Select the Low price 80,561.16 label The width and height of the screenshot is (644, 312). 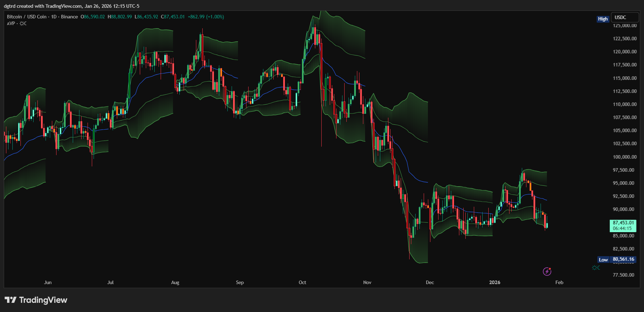click(623, 259)
